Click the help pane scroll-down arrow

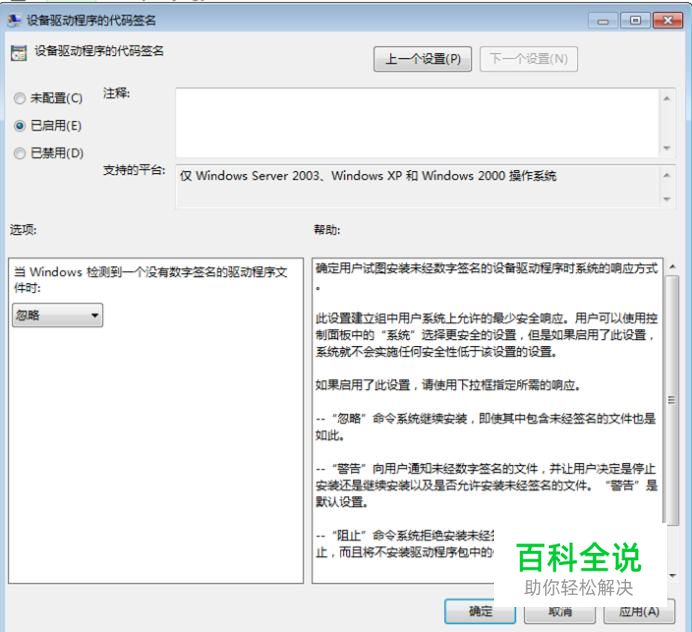[x=672, y=575]
